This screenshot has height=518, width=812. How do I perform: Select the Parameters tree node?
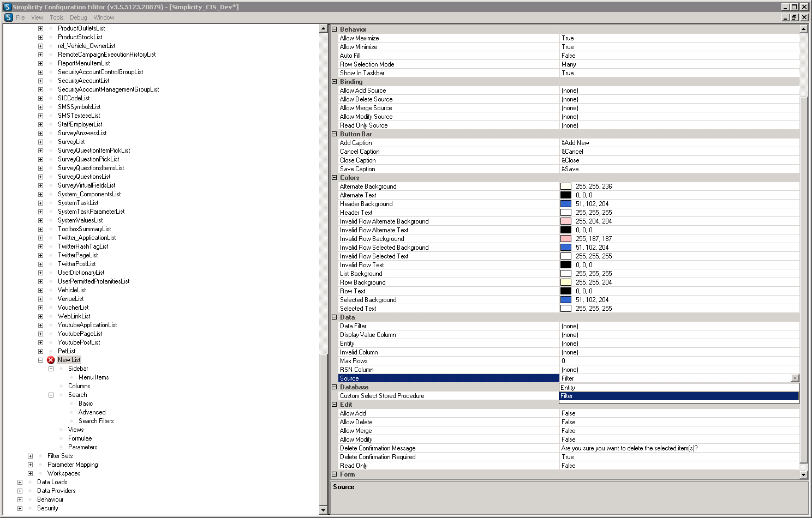pos(82,447)
